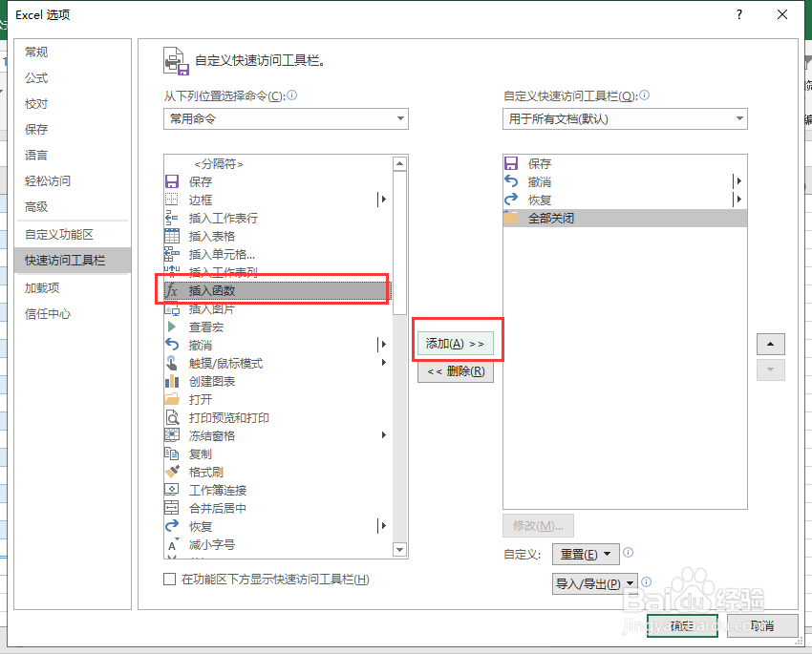Click the Insert Cells (插入单元格) icon
This screenshot has width=812, height=654.
(172, 254)
